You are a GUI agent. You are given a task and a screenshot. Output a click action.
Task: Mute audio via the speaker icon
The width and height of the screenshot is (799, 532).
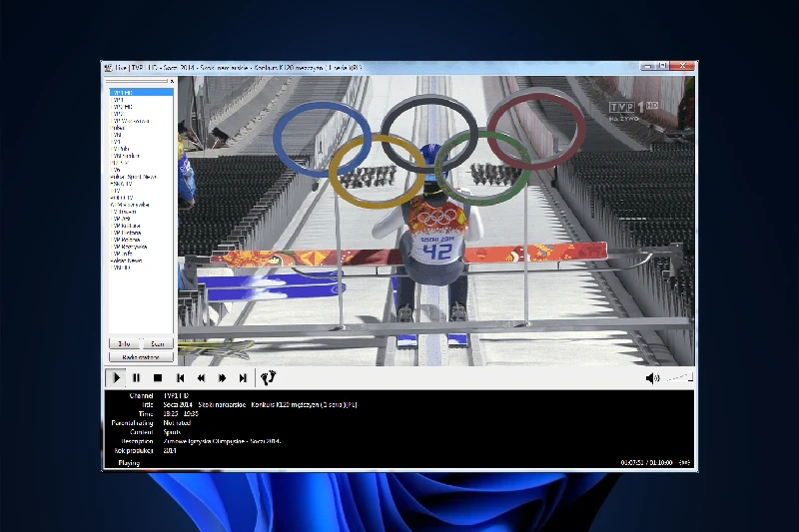[x=652, y=378]
